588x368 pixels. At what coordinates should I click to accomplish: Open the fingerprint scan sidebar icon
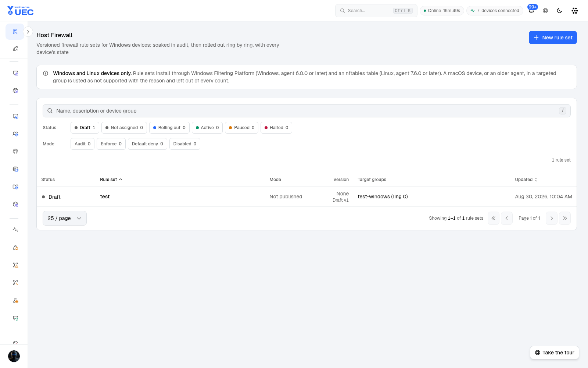point(15,91)
